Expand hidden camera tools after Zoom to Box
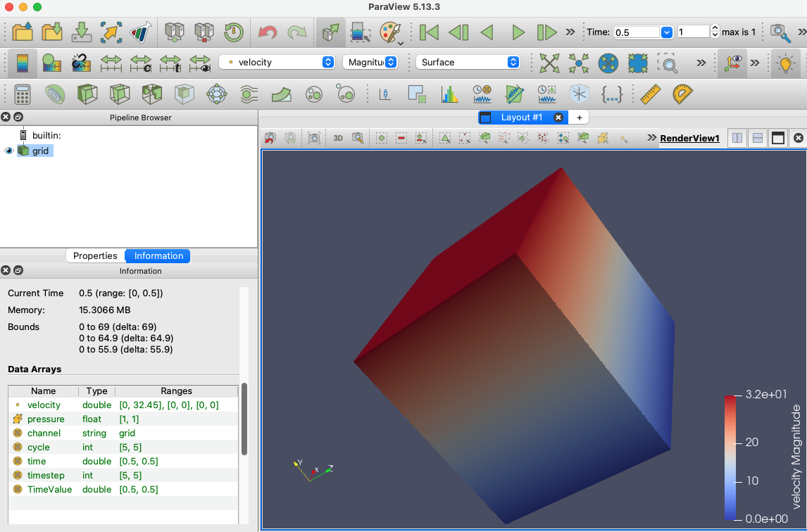Viewport: 807px width, 532px height. (701, 63)
